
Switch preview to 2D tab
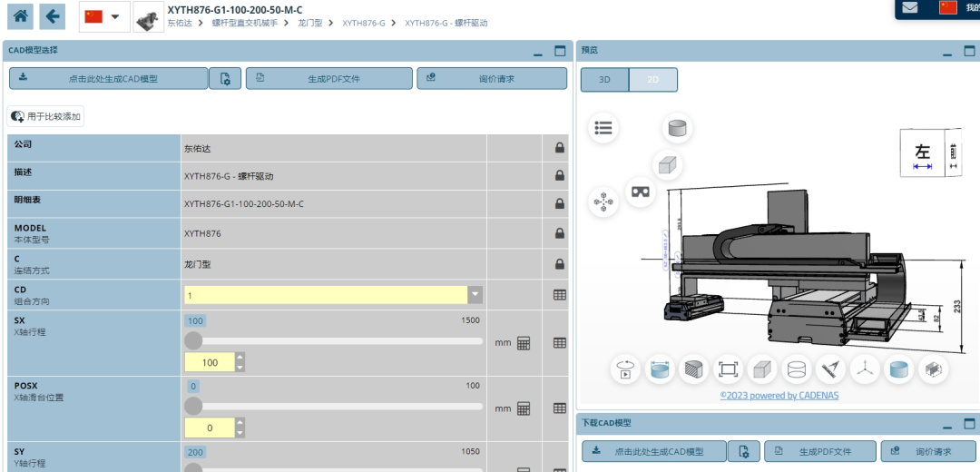coord(653,79)
